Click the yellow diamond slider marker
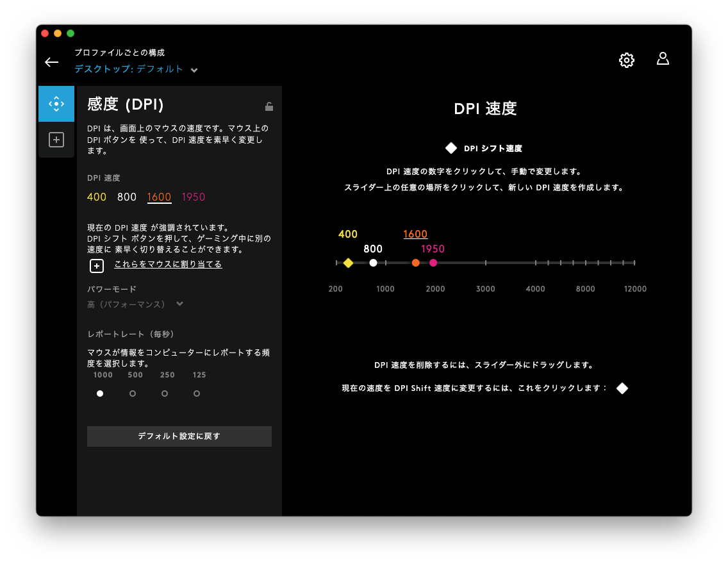 tap(348, 263)
